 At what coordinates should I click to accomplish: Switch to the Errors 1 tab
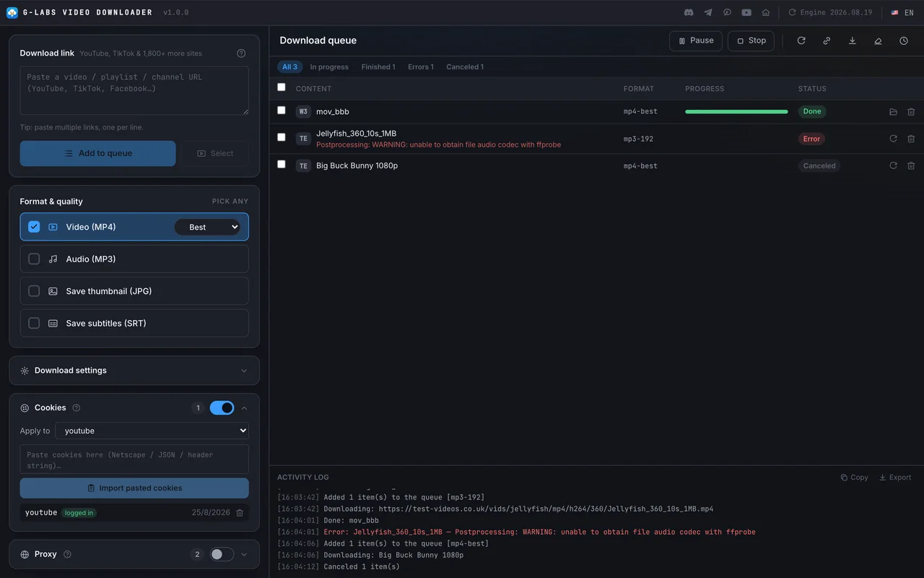(421, 67)
